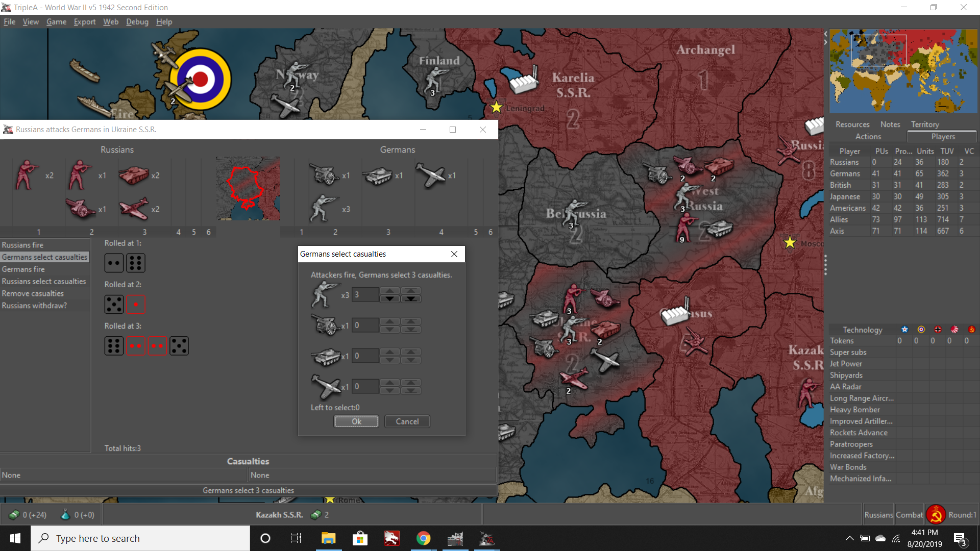The image size is (980, 551).
Task: Close the Germans select casualties dialog
Action: point(454,254)
